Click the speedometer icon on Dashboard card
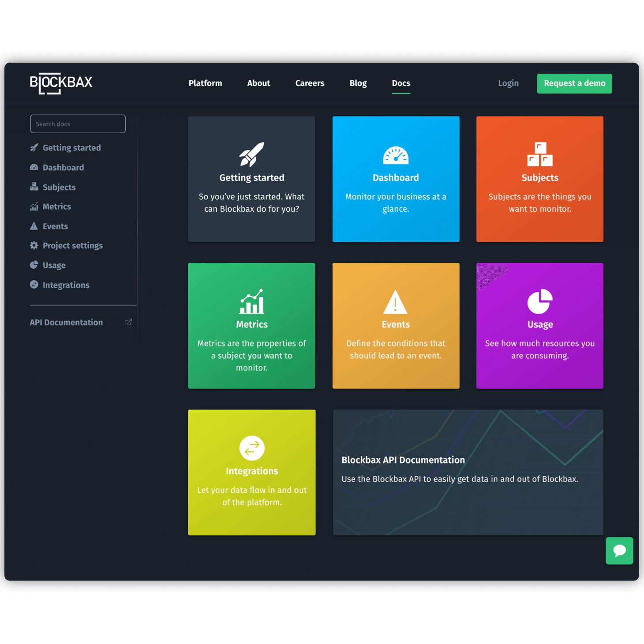Screen dimensions: 644x644 click(396, 155)
